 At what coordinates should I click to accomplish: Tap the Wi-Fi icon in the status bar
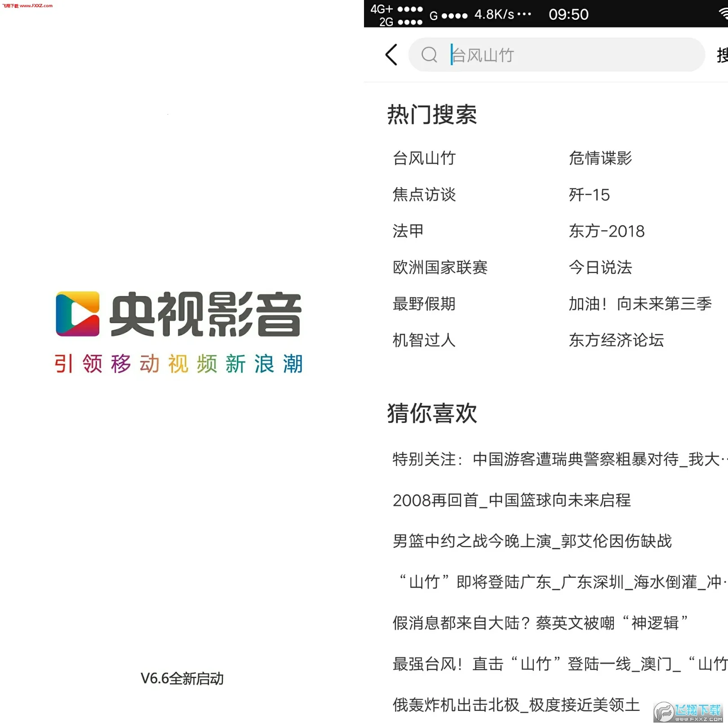point(722,13)
